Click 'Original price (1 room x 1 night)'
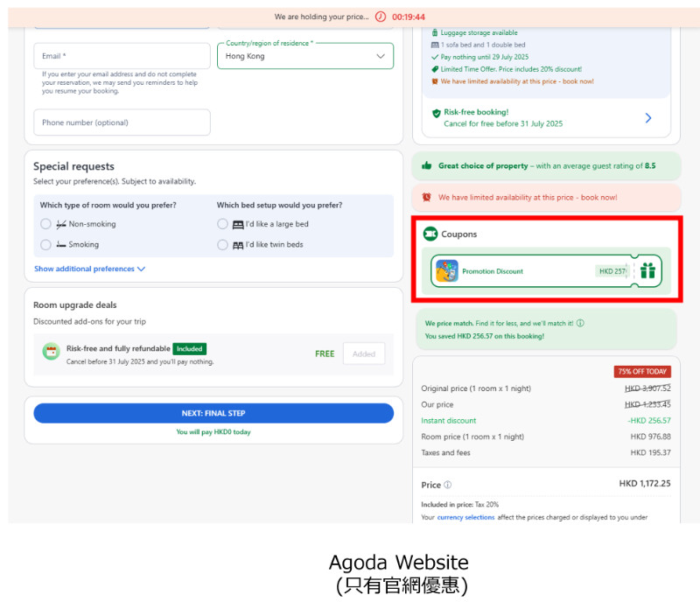Screen dimensions: 700x609 (x=476, y=388)
